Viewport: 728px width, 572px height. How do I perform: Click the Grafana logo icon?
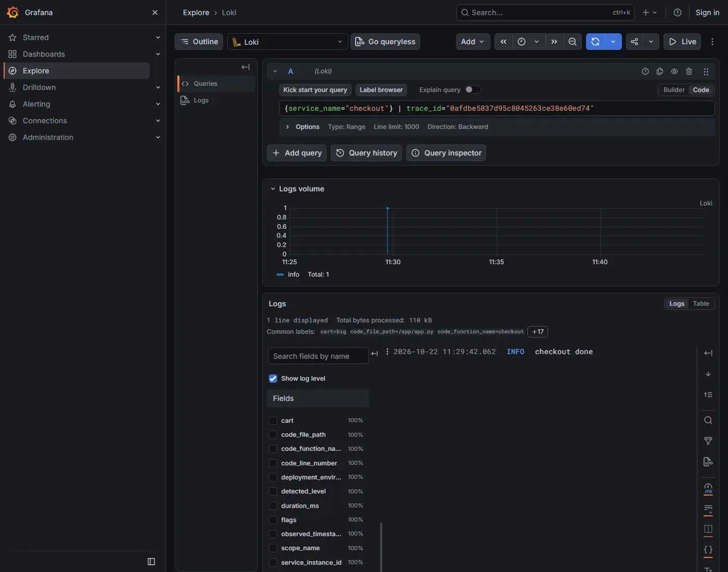tap(12, 12)
